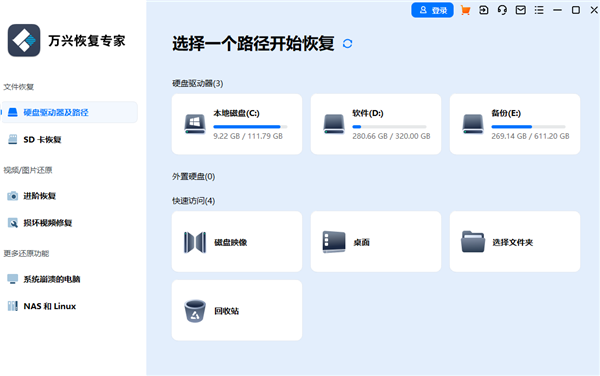Open the mail feedback icon
The height and width of the screenshot is (376, 600).
tap(520, 10)
